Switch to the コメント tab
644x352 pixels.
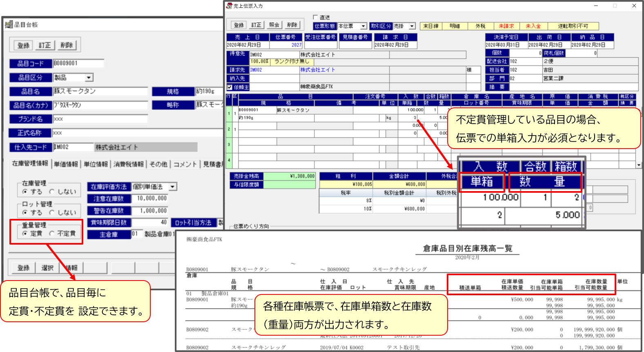(x=185, y=164)
